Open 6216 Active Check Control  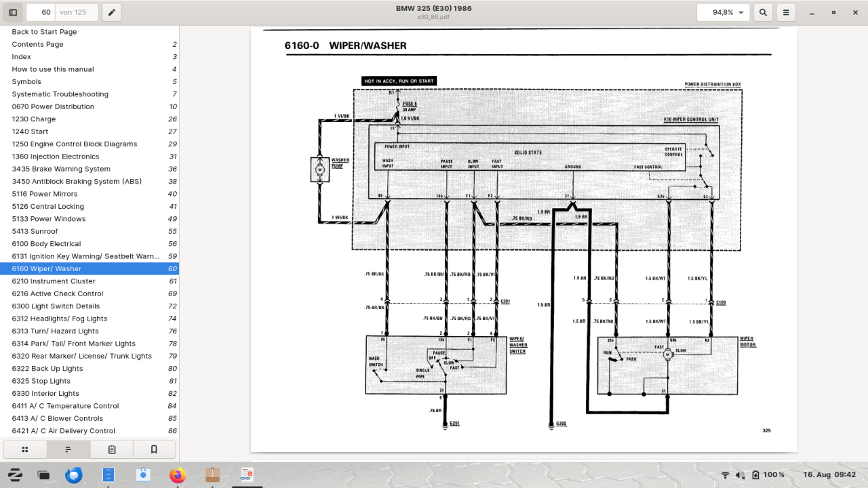pyautogui.click(x=90, y=293)
